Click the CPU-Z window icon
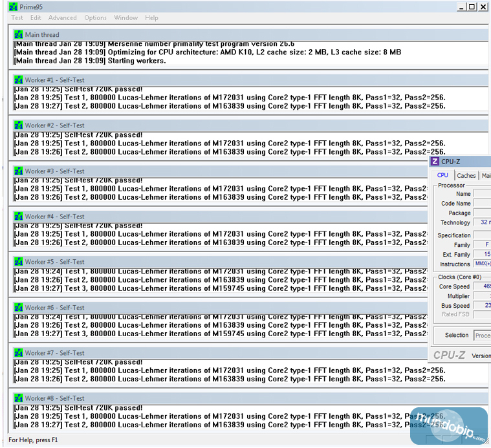 tap(435, 162)
